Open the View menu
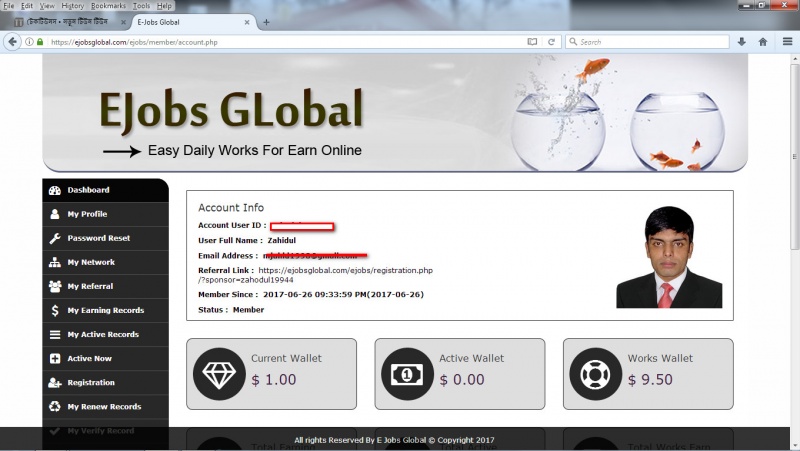This screenshot has width=800, height=451. tap(47, 6)
